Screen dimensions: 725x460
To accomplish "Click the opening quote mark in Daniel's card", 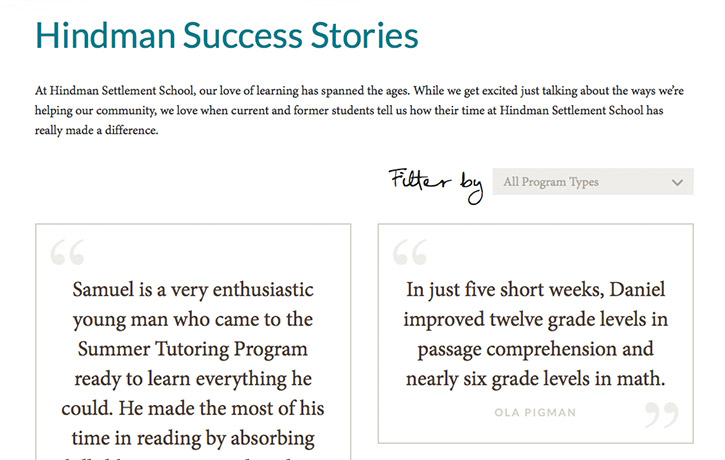I will point(410,253).
